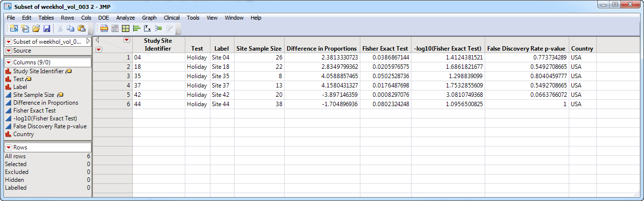Click the Open file folder icon
This screenshot has width=644, height=201.
click(36, 29)
